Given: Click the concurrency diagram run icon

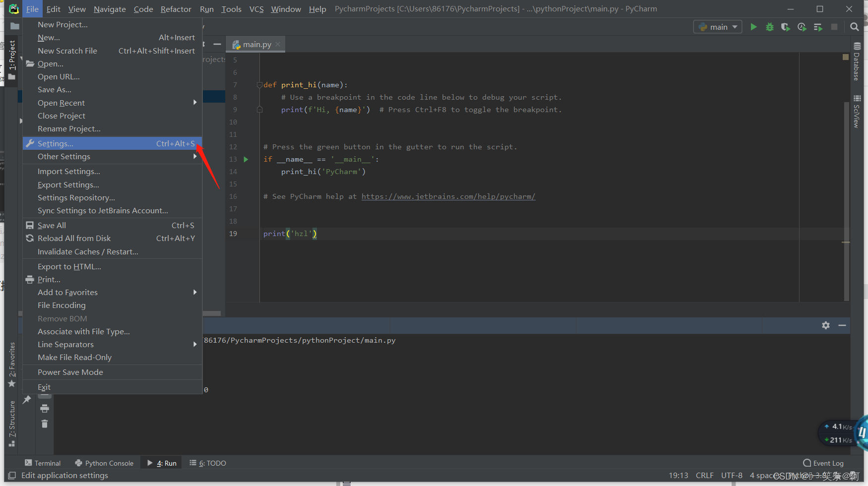Looking at the screenshot, I should 818,27.
